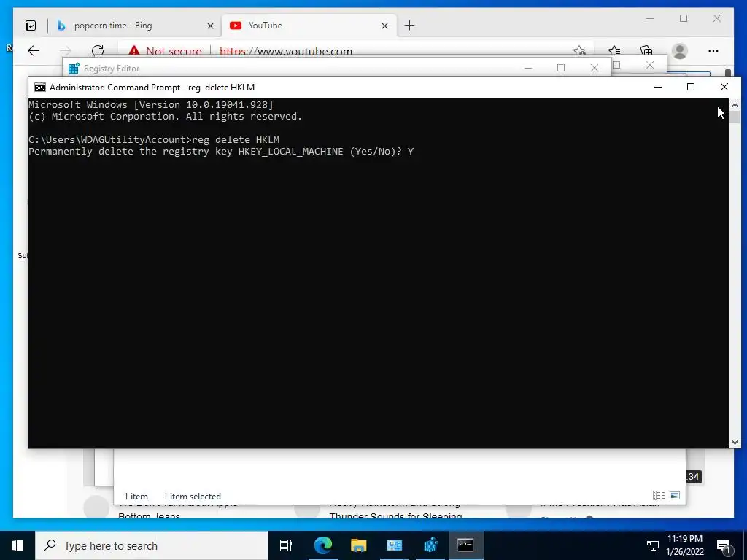Click the Permanently delete registry key prompt
747x560 pixels.
pyautogui.click(x=221, y=152)
